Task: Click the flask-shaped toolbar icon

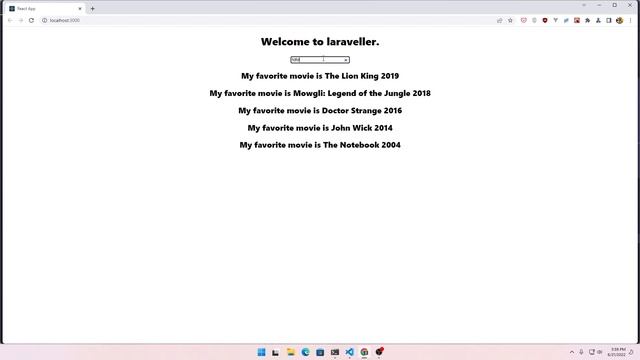Action: coord(598,20)
